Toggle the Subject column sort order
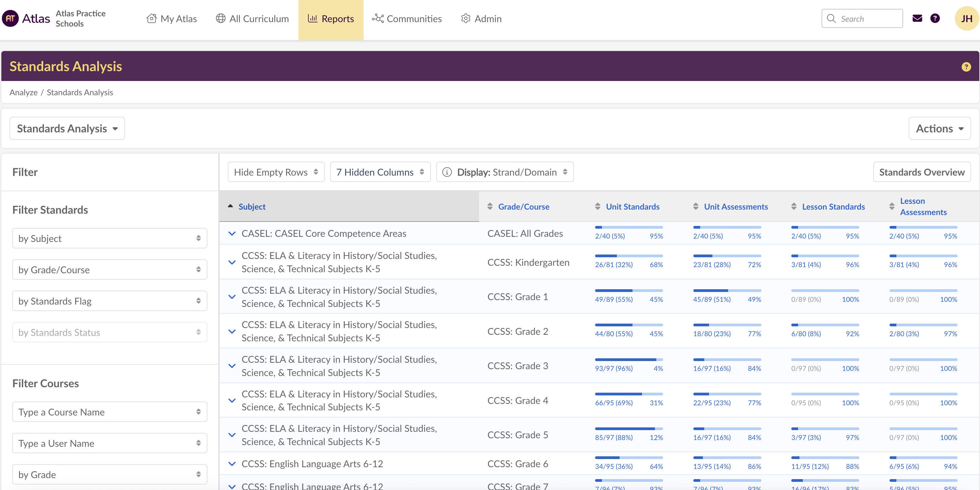The width and height of the screenshot is (980, 490). [x=252, y=206]
